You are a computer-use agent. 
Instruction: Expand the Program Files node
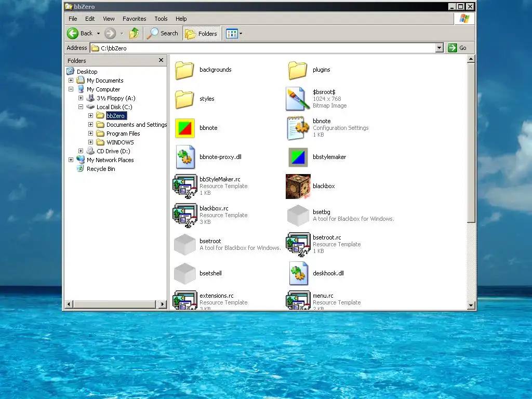[x=90, y=134]
